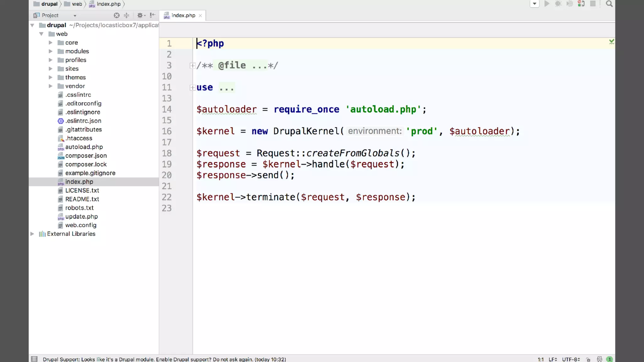Toggle the read-only lock icon in status bar
644x362 pixels.
(588, 359)
